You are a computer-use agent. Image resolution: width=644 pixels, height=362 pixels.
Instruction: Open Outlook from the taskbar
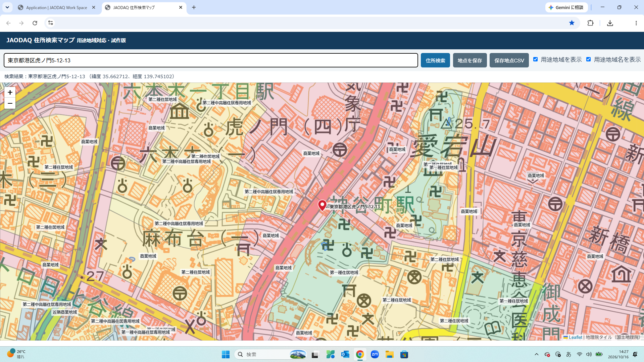click(345, 354)
